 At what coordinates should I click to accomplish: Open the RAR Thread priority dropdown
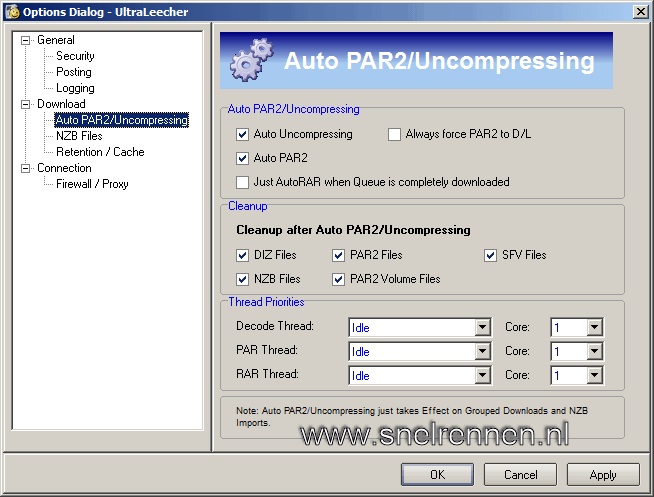tap(483, 375)
